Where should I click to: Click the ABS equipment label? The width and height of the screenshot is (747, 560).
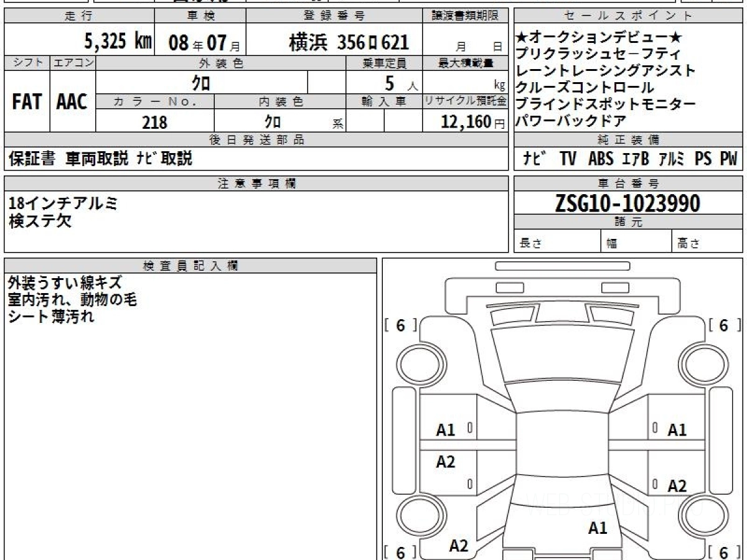point(601,159)
